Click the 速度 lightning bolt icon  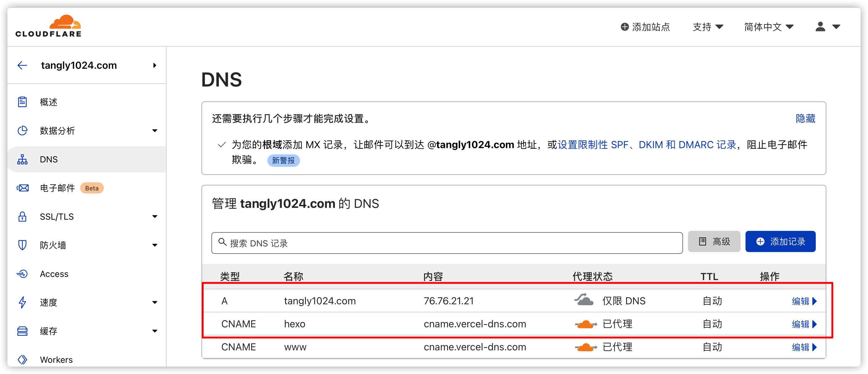pos(22,302)
